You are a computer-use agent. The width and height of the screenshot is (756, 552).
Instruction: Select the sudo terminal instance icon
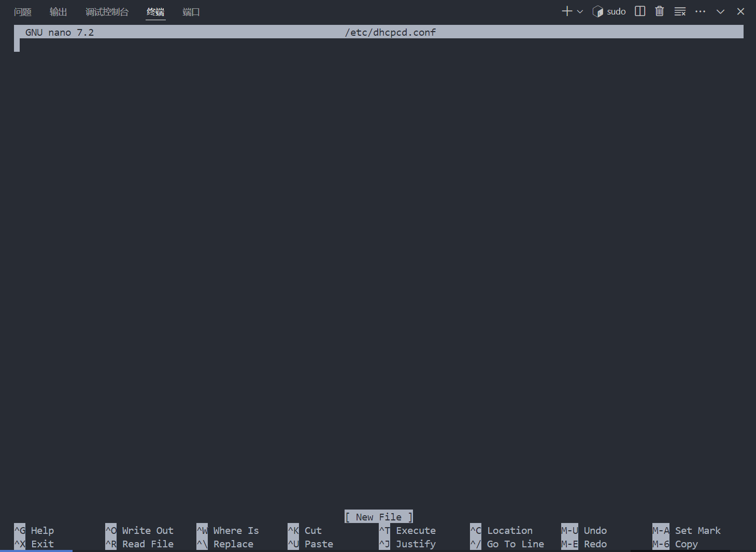tap(597, 11)
